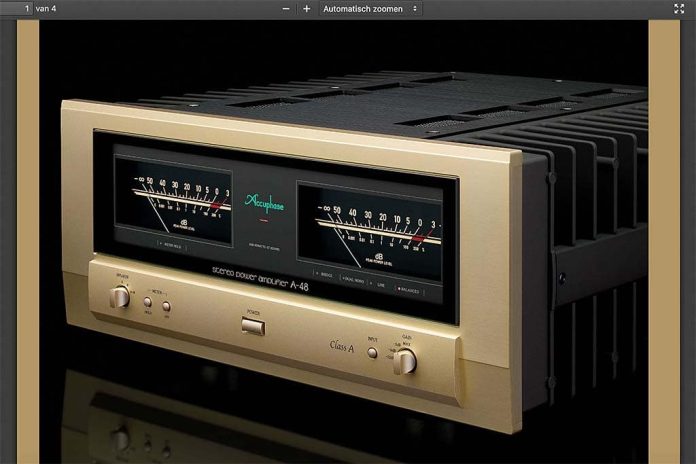Enter presentation fullscreen mode icon
This screenshot has height=464, width=696.
click(679, 9)
